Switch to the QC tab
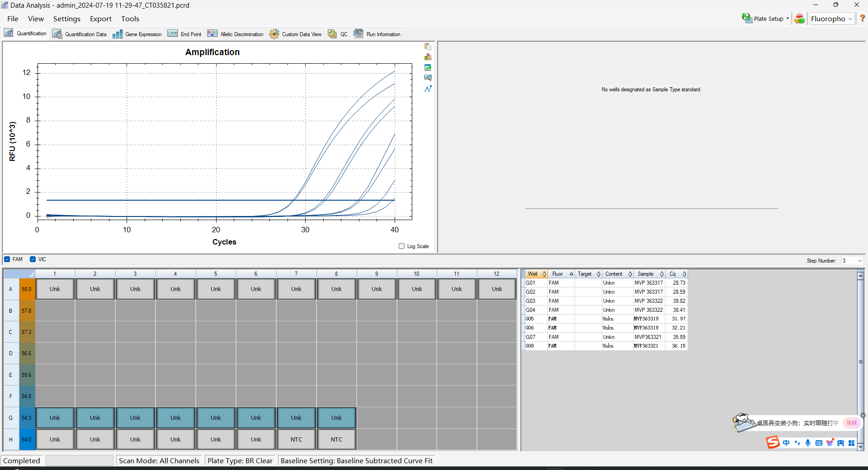Screen dimensions: 868x470 coord(338,34)
